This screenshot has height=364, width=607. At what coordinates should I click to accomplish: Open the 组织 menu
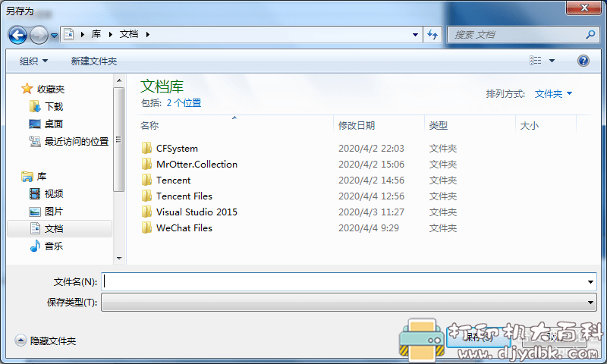point(33,61)
